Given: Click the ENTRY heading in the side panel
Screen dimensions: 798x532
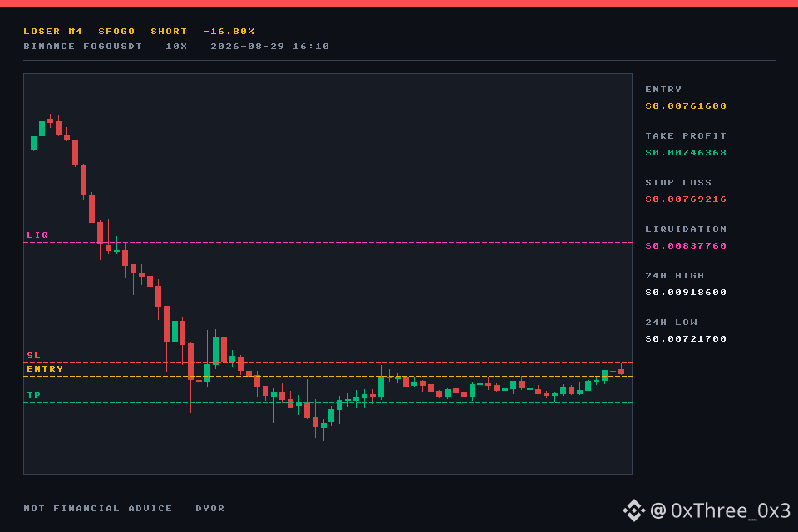Looking at the screenshot, I should pos(663,90).
